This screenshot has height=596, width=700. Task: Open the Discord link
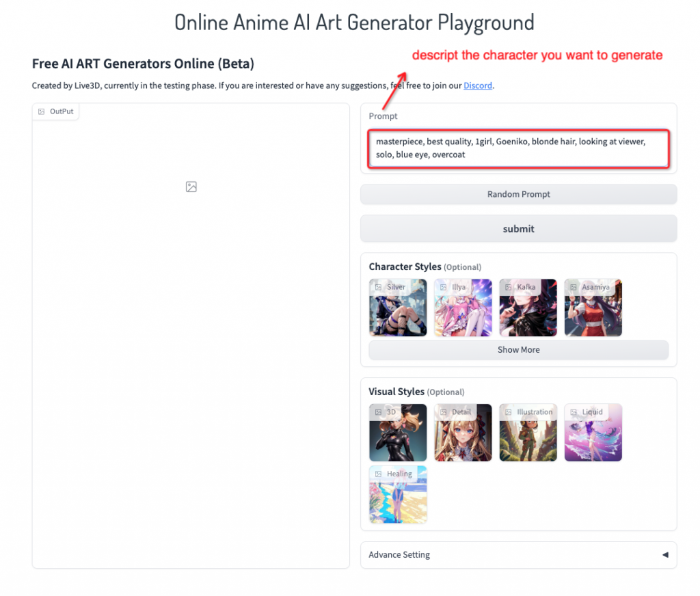[x=478, y=85]
